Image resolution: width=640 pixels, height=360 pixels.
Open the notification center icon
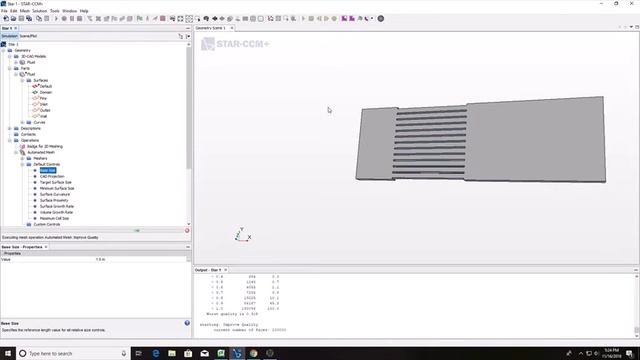[x=629, y=353]
